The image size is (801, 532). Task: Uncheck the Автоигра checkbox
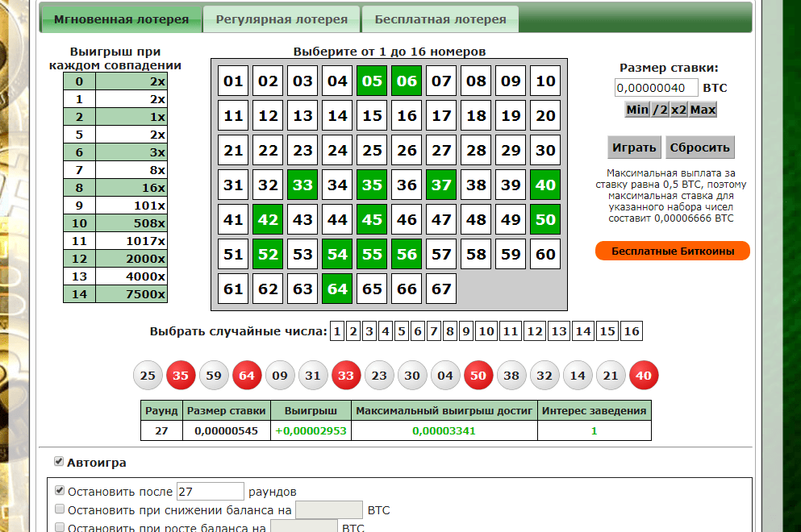59,462
